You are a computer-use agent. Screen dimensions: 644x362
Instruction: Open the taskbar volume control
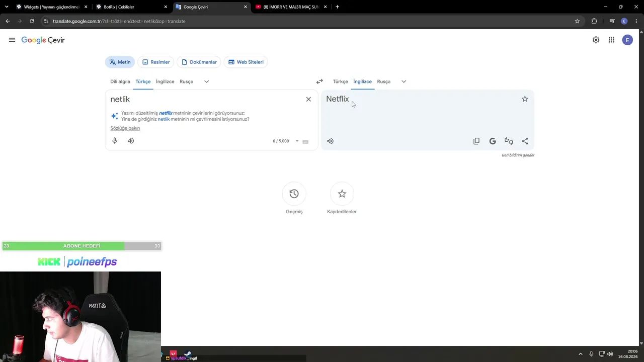(x=610, y=354)
